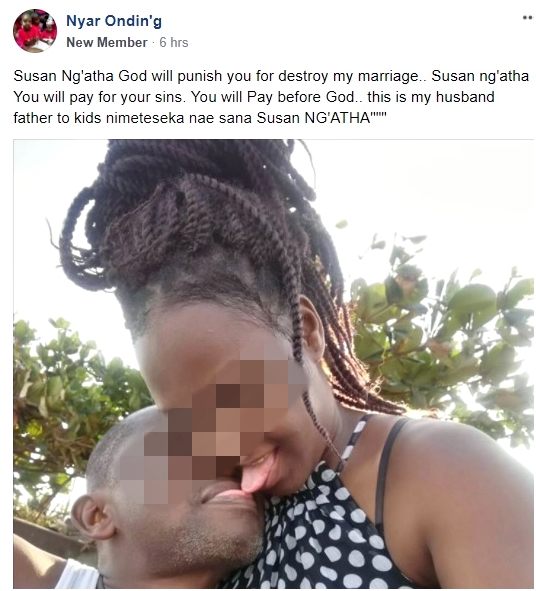536x591 pixels.
Task: Click Nyar Ondin'g's round profile picture
Action: pos(35,31)
